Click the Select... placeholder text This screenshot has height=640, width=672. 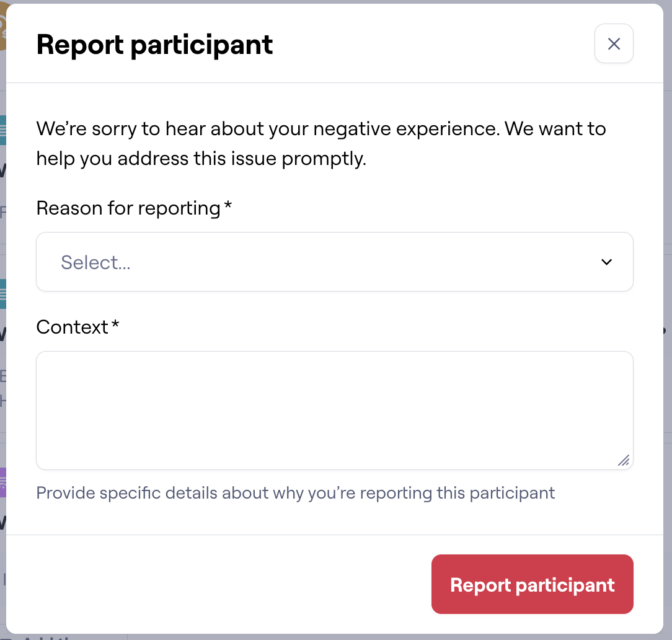(x=95, y=262)
